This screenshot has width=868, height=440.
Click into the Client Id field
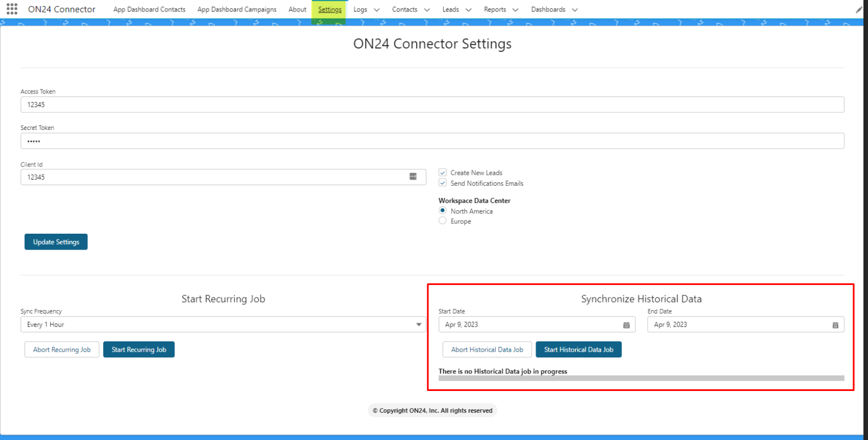tap(224, 177)
